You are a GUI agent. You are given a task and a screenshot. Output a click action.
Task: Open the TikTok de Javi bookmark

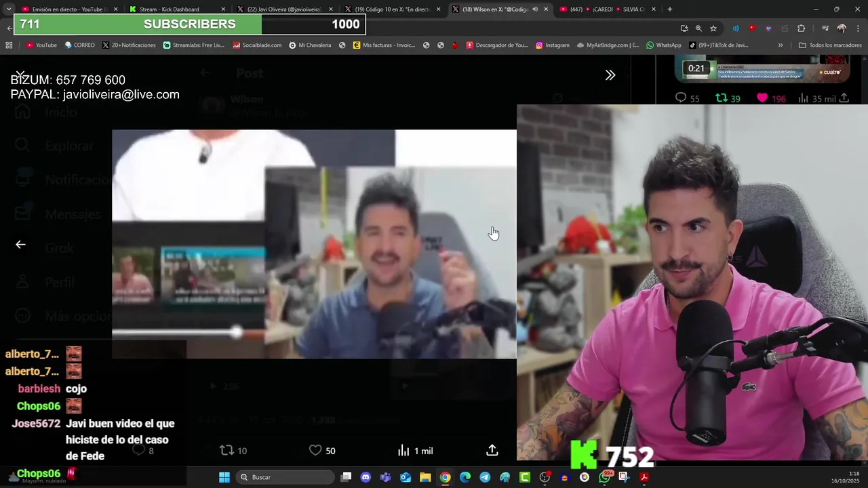[719, 45]
